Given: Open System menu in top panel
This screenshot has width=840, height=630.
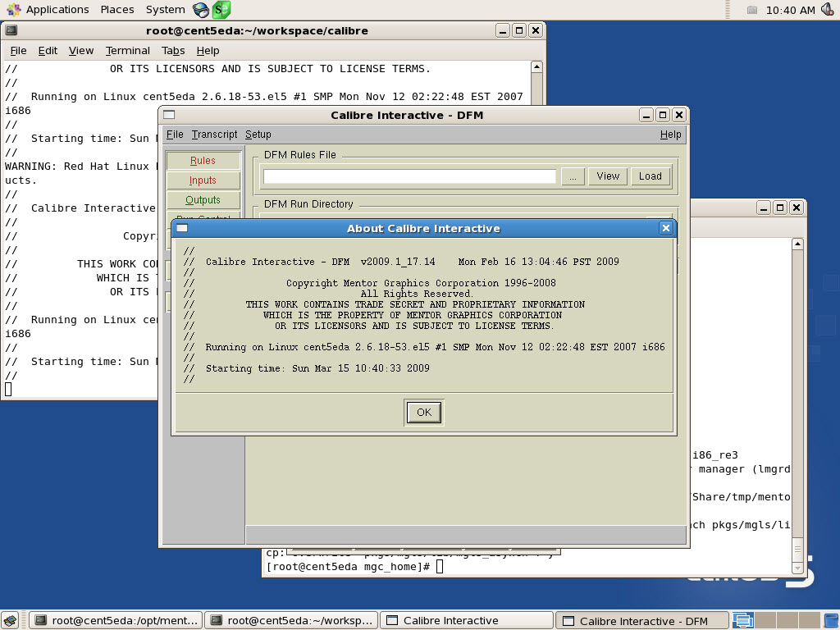Looking at the screenshot, I should coord(165,10).
